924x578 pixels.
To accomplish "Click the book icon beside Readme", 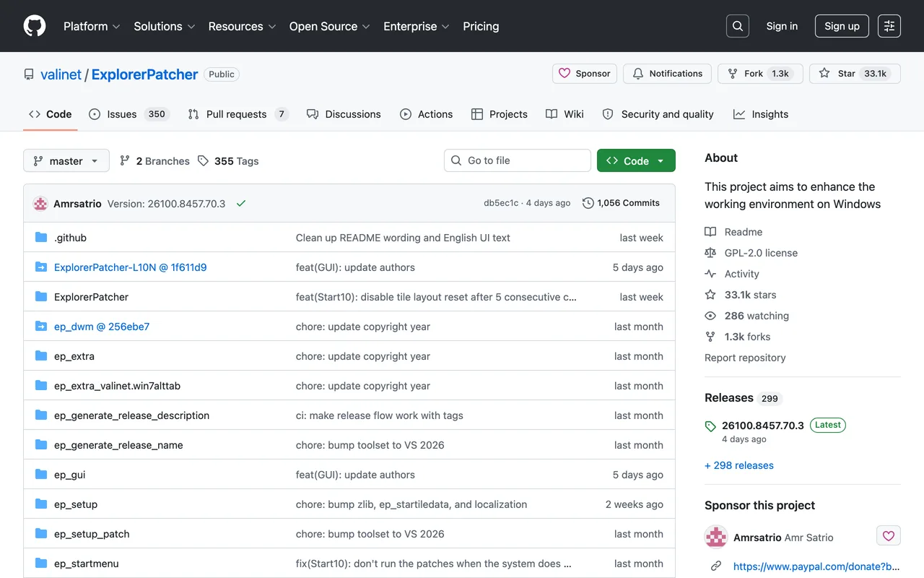I will 710,232.
